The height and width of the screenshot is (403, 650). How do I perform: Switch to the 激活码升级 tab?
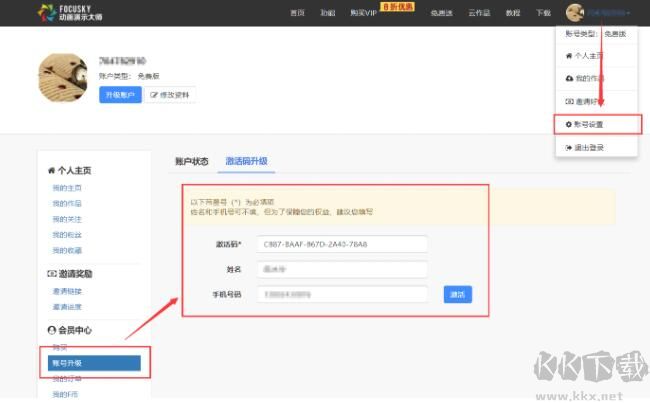[x=246, y=161]
